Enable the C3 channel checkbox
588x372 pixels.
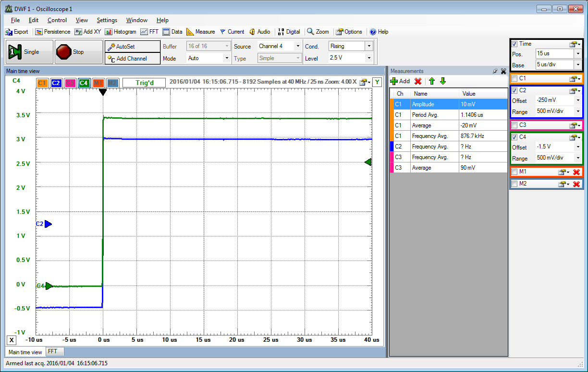514,125
